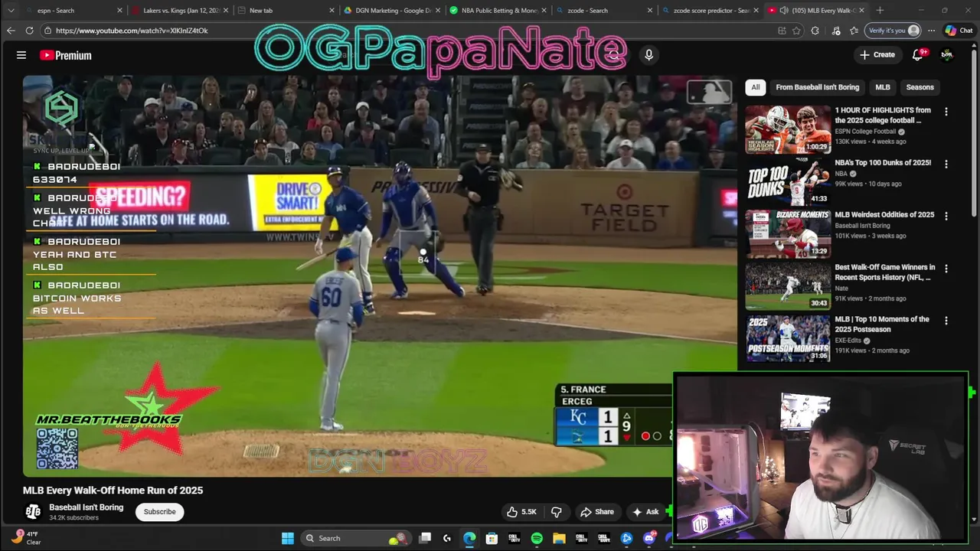Open the favorites list icon

[854, 31]
